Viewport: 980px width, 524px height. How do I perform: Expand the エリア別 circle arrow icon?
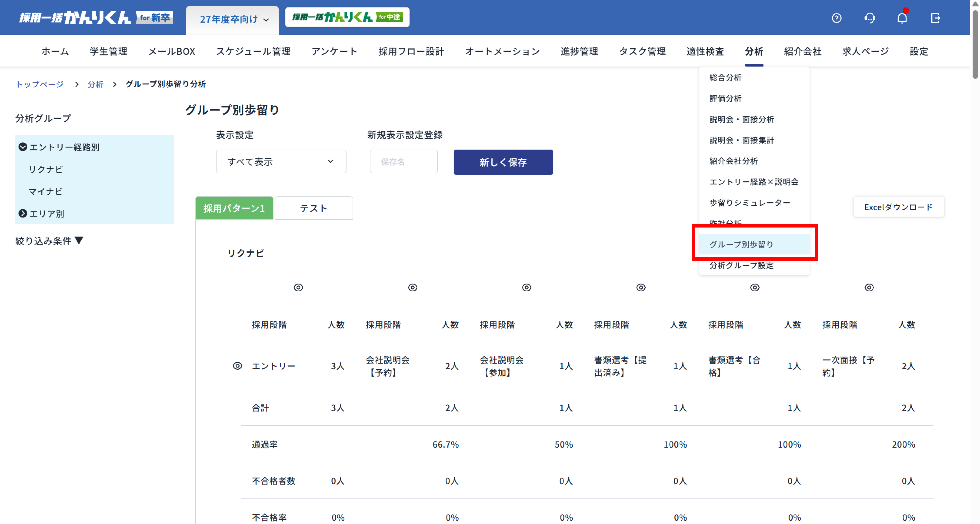pyautogui.click(x=23, y=213)
